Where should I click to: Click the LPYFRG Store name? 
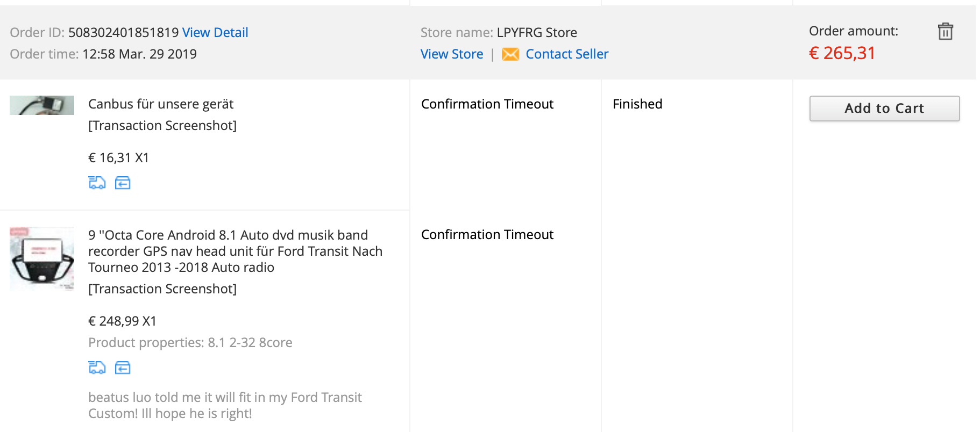pos(537,32)
